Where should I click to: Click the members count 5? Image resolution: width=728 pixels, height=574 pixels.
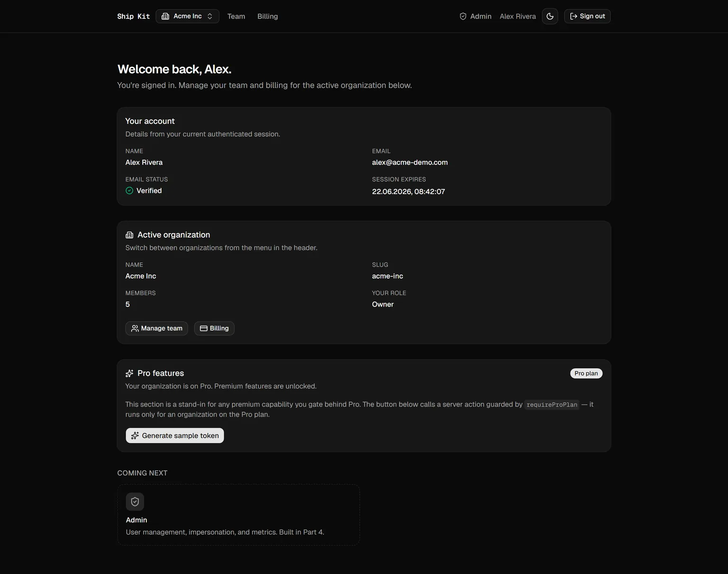click(x=127, y=305)
